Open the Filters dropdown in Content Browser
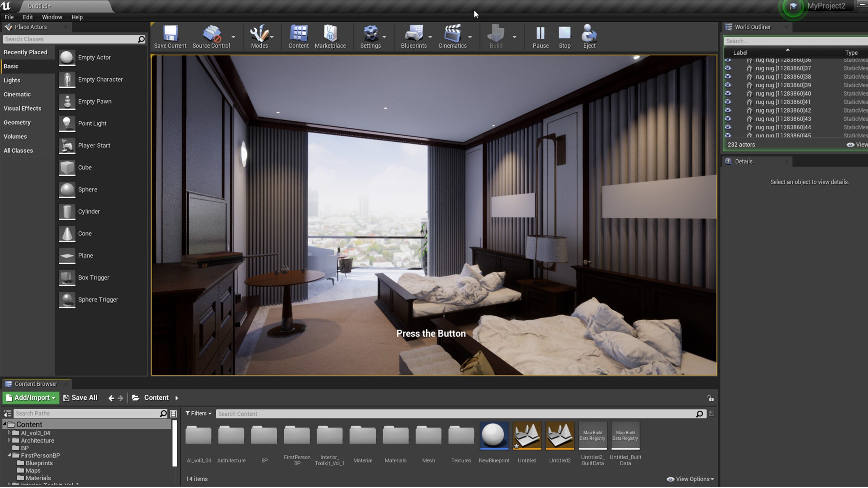This screenshot has height=488, width=868. [199, 413]
